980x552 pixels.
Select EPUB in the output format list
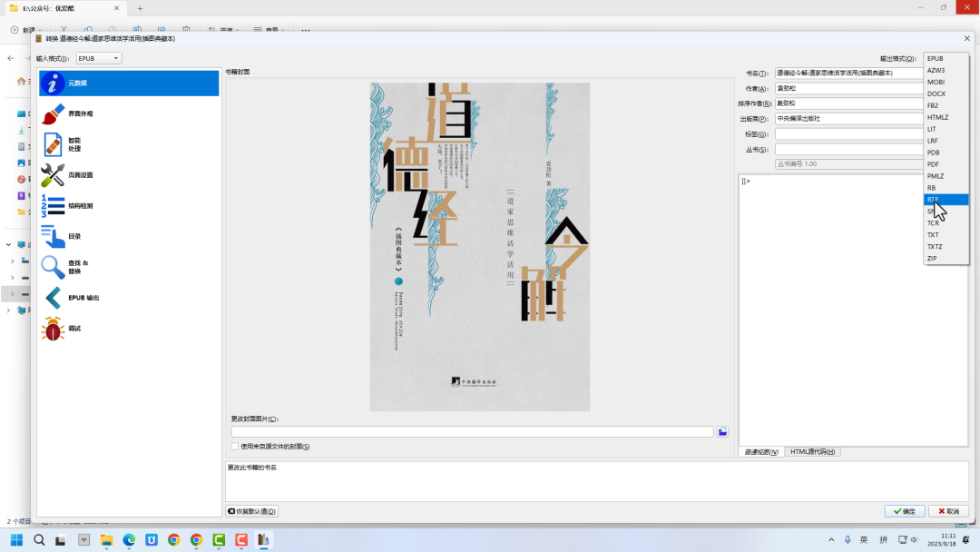(946, 59)
